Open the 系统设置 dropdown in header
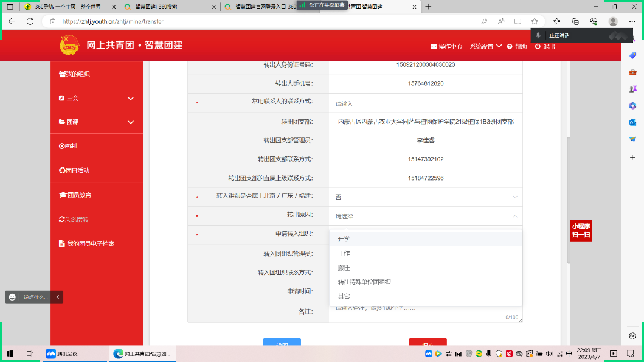 coord(485,46)
